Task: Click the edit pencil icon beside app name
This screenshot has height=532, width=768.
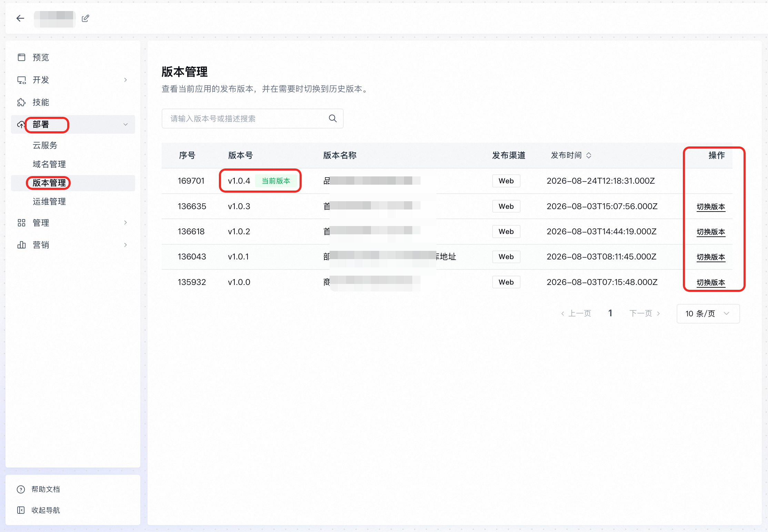Action: 85,18
